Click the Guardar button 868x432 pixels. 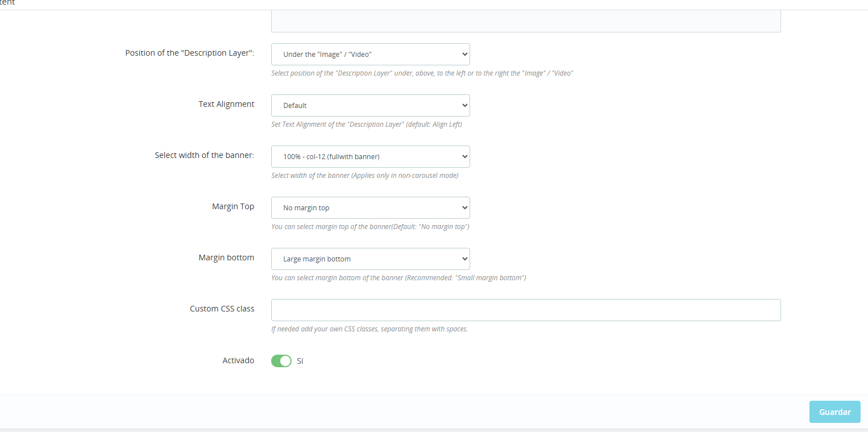834,412
